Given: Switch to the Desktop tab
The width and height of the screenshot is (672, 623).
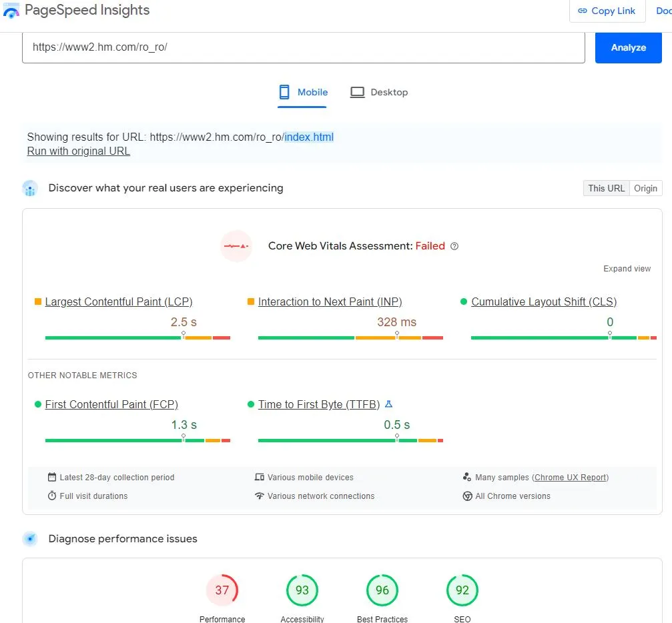Looking at the screenshot, I should (379, 93).
